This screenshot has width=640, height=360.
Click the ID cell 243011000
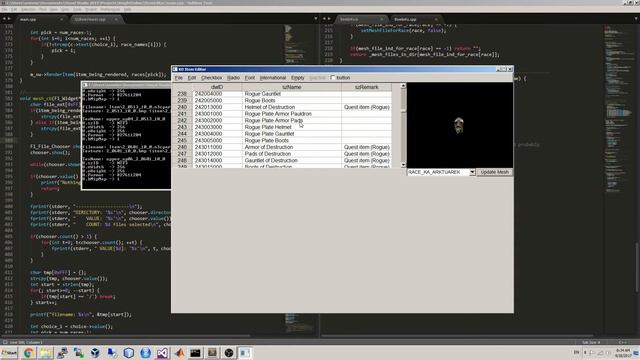[x=217, y=147]
